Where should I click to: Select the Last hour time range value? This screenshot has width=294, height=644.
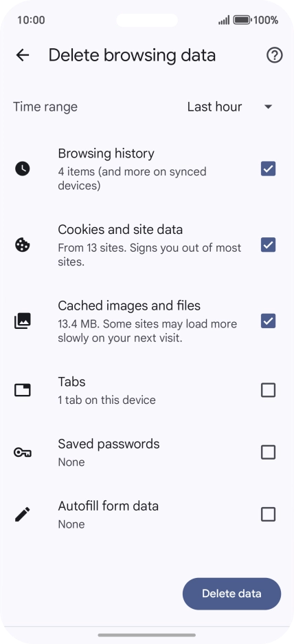tap(214, 107)
